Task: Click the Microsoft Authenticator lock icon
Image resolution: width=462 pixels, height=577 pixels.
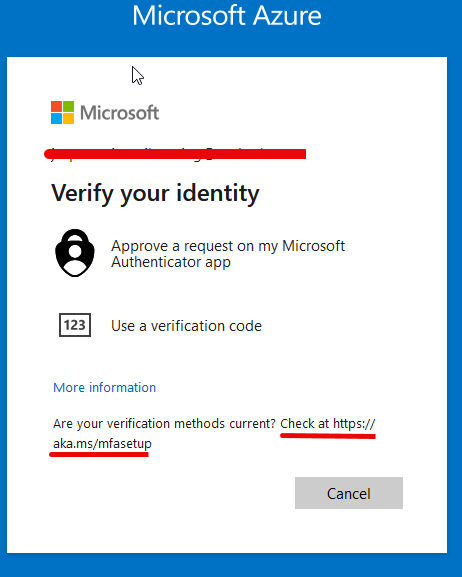Action: pos(75,253)
